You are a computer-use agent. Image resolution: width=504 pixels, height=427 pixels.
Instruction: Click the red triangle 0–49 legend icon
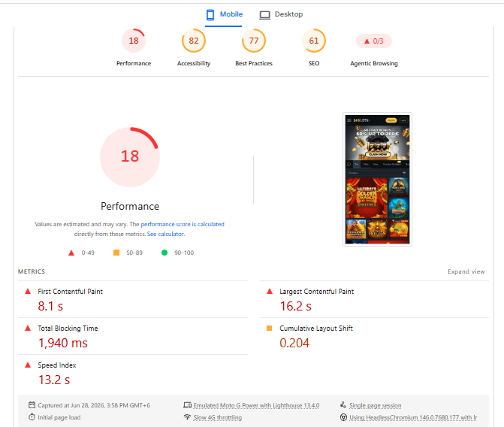(71, 253)
